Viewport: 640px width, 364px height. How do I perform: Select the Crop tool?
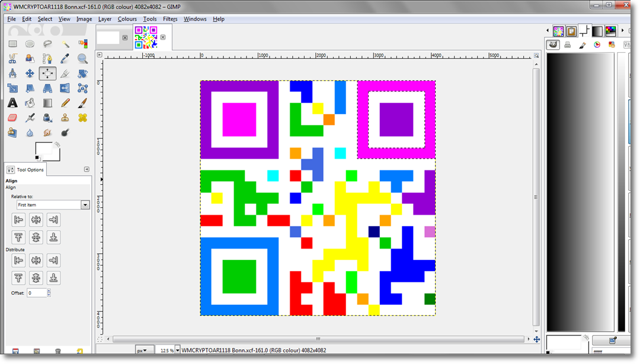(x=65, y=73)
